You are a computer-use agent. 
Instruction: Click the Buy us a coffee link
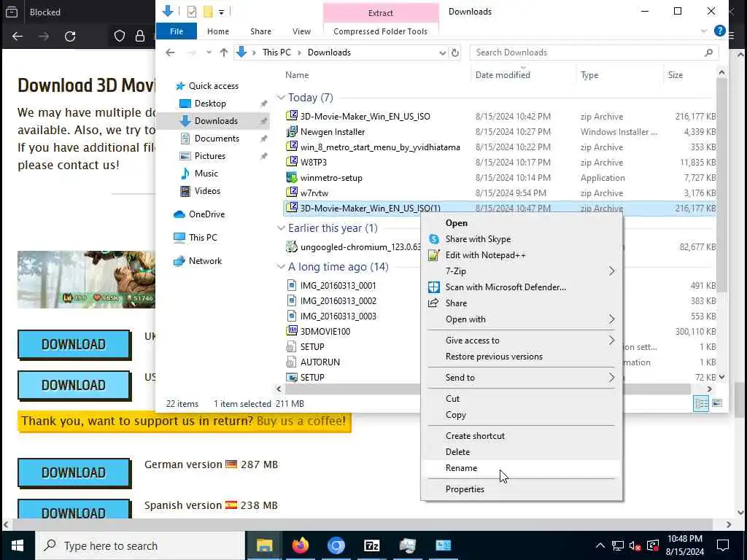(x=301, y=421)
